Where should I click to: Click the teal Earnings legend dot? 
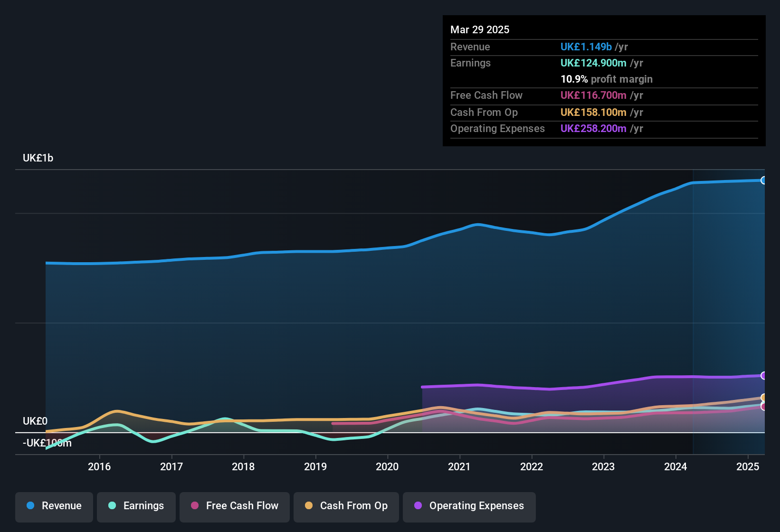coord(112,506)
